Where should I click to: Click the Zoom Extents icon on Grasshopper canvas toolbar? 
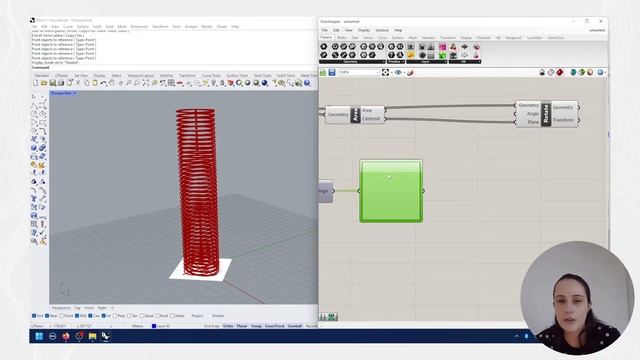pos(385,72)
